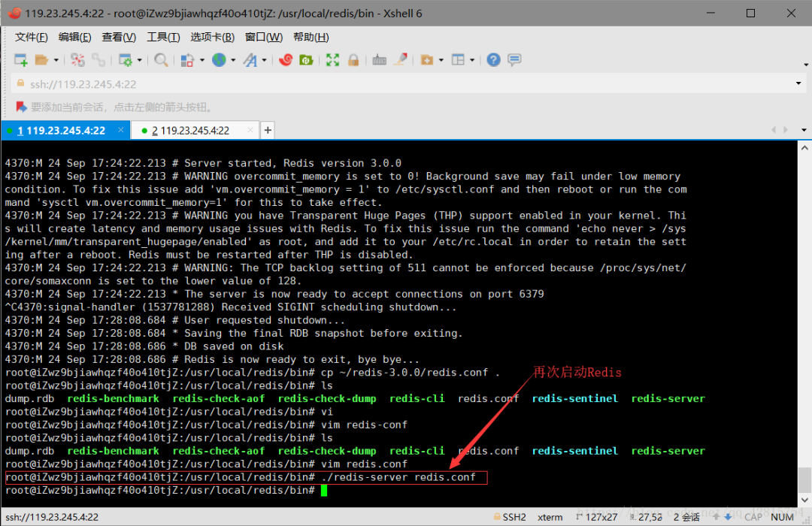Viewport: 812px width, 526px height.
Task: Click the Open session folder icon
Action: tap(41, 60)
